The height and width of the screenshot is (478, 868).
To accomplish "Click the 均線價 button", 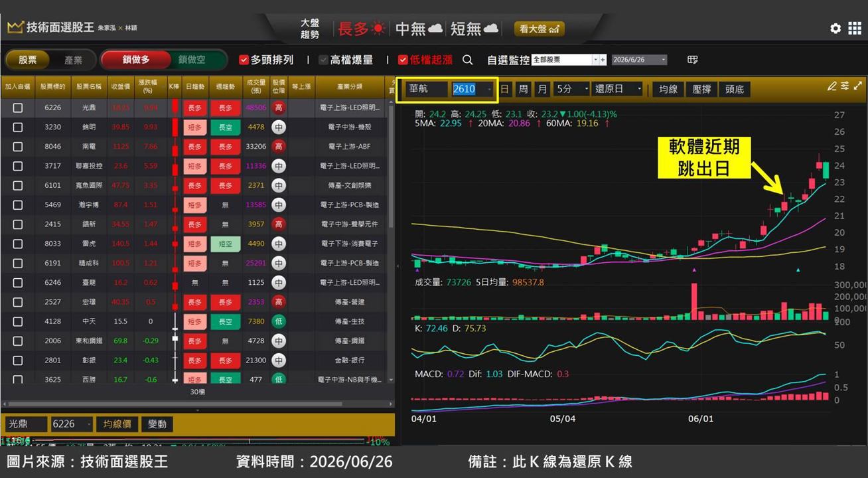I will coord(117,424).
